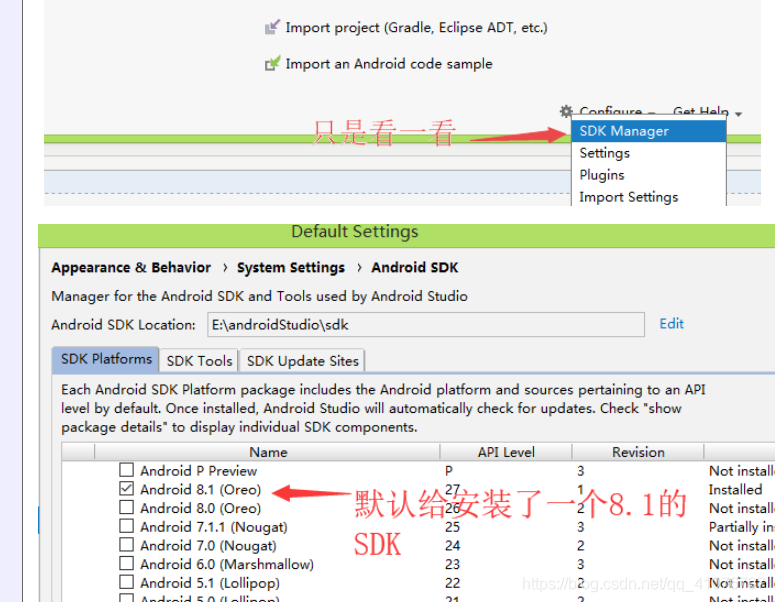This screenshot has width=775, height=602.
Task: Check the Android 8.0 (Oreo) checkbox
Action: pos(127,507)
